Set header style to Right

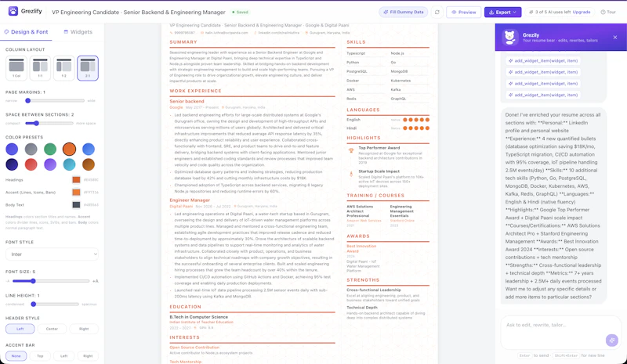point(84,329)
